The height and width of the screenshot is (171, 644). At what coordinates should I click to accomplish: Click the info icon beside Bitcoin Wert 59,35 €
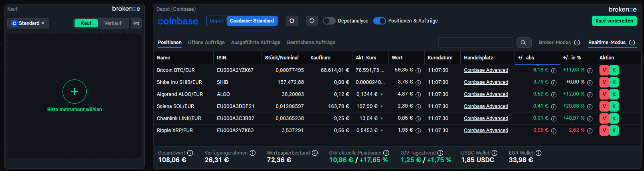pos(418,71)
